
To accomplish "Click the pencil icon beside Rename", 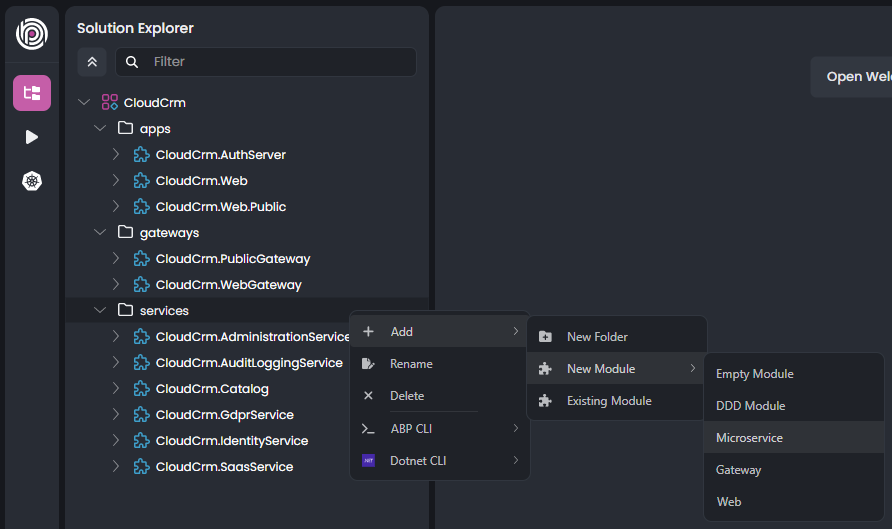I will 368,364.
